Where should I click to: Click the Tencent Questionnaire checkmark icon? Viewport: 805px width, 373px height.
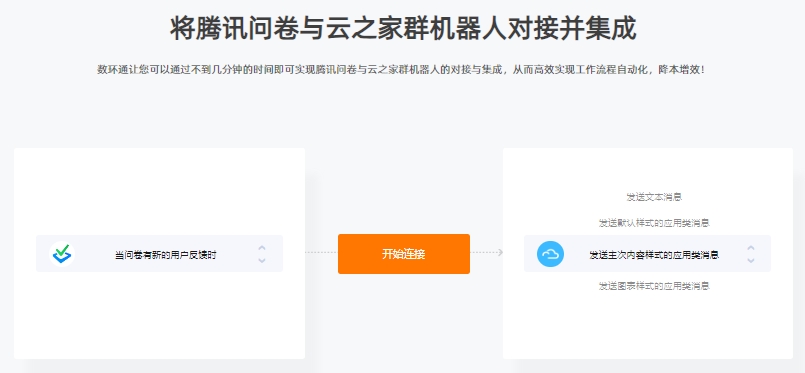pyautogui.click(x=62, y=253)
